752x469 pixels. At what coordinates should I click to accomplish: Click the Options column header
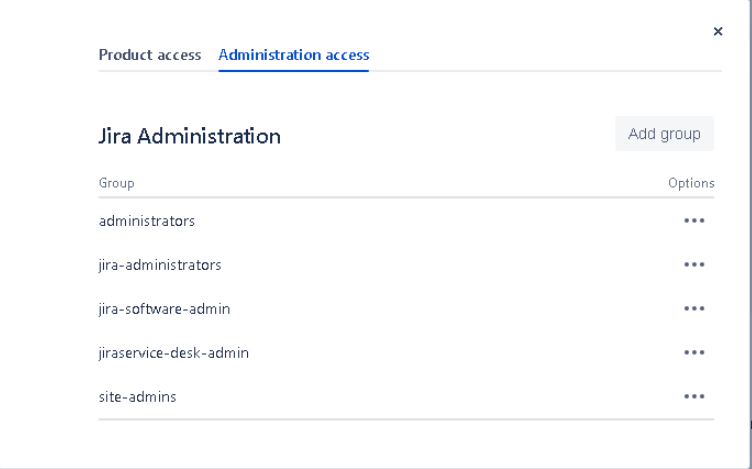(x=691, y=183)
